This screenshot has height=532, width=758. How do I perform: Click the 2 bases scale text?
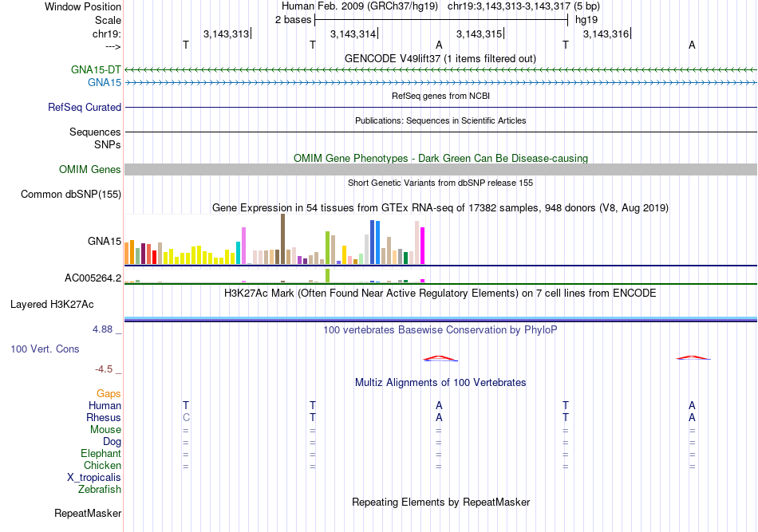[x=294, y=20]
